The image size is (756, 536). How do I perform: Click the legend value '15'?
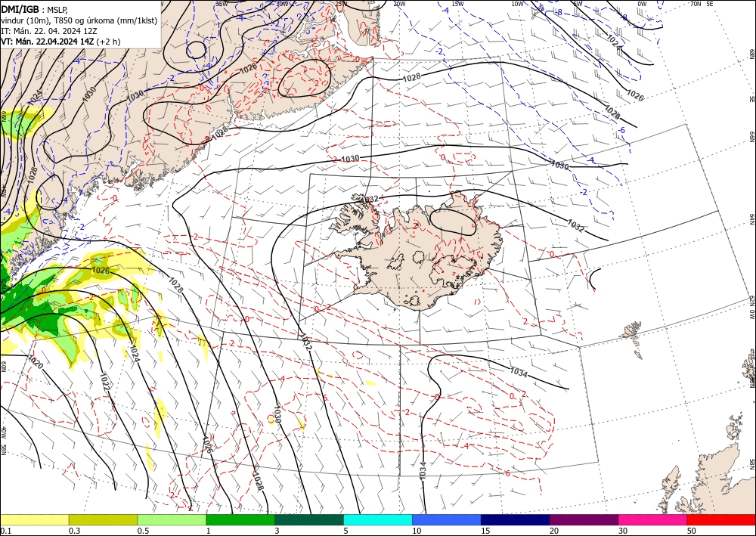pyautogui.click(x=485, y=531)
